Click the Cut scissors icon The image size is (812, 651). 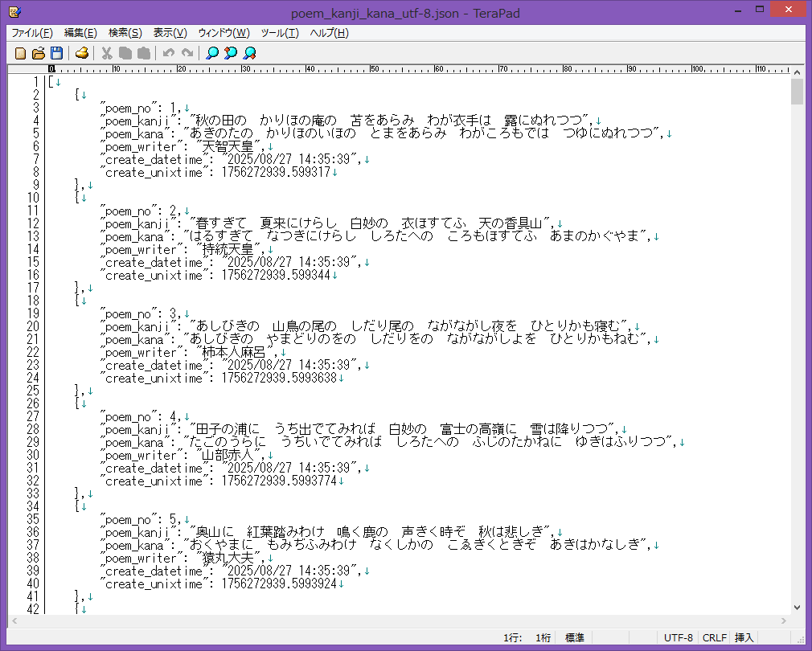click(x=106, y=53)
